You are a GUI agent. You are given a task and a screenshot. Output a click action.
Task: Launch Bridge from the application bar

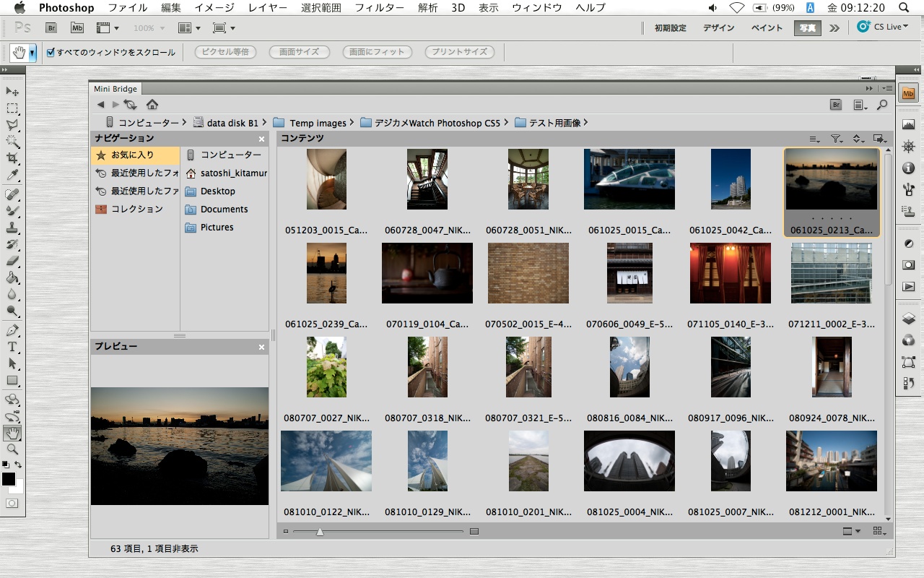51,28
